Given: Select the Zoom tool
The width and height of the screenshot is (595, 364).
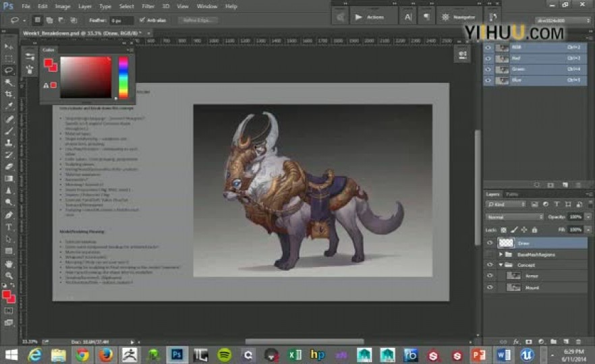Looking at the screenshot, I should click(x=8, y=275).
